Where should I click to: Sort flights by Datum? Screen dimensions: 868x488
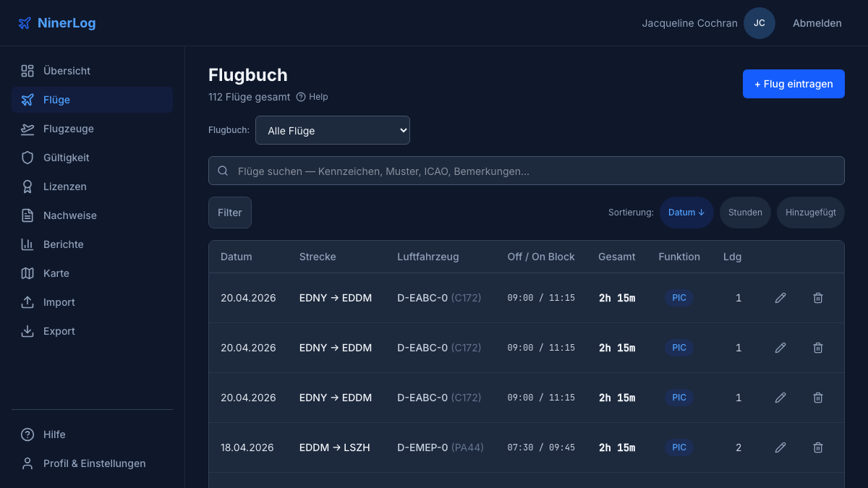pyautogui.click(x=686, y=213)
